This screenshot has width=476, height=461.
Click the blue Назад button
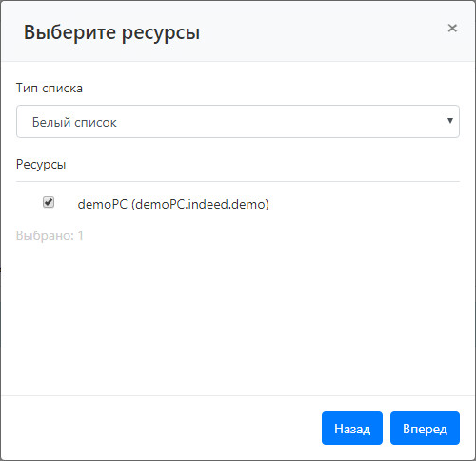pos(352,429)
